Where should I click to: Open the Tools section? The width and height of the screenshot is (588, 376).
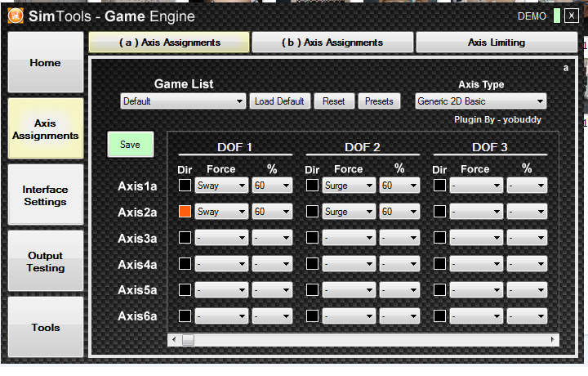click(x=46, y=327)
